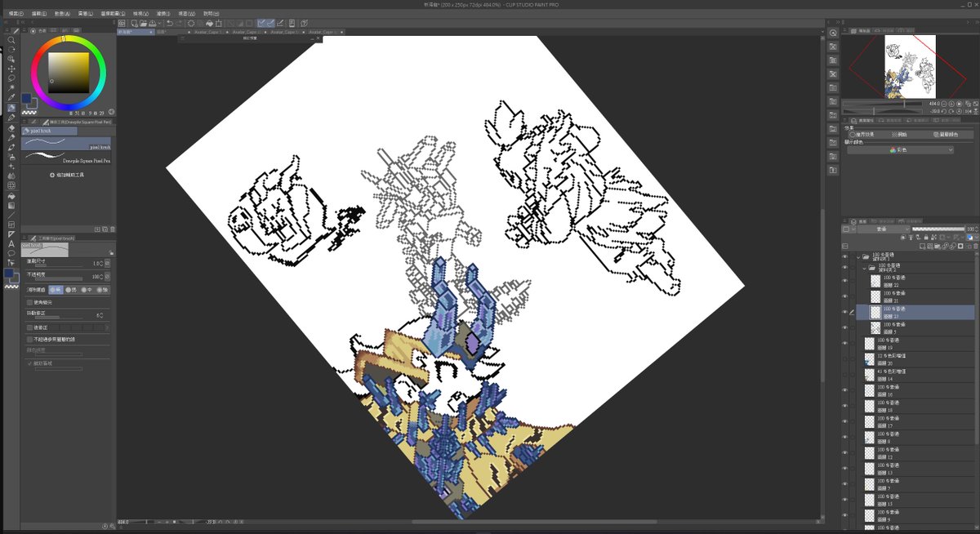
Task: Click the layer opacity 100 stepper
Action: pyautogui.click(x=977, y=229)
